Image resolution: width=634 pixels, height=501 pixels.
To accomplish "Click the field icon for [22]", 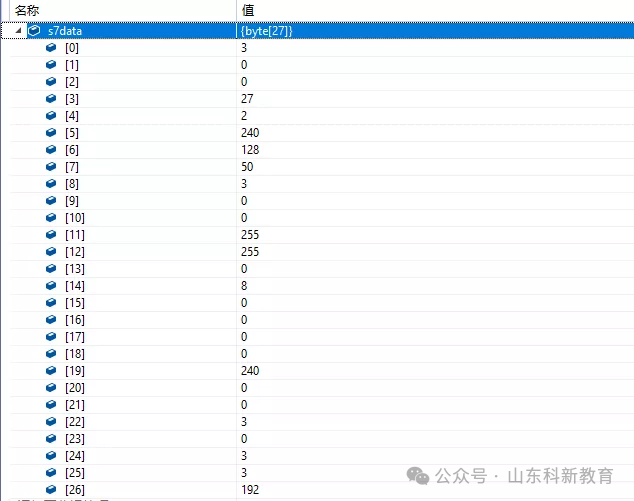I will click(51, 421).
